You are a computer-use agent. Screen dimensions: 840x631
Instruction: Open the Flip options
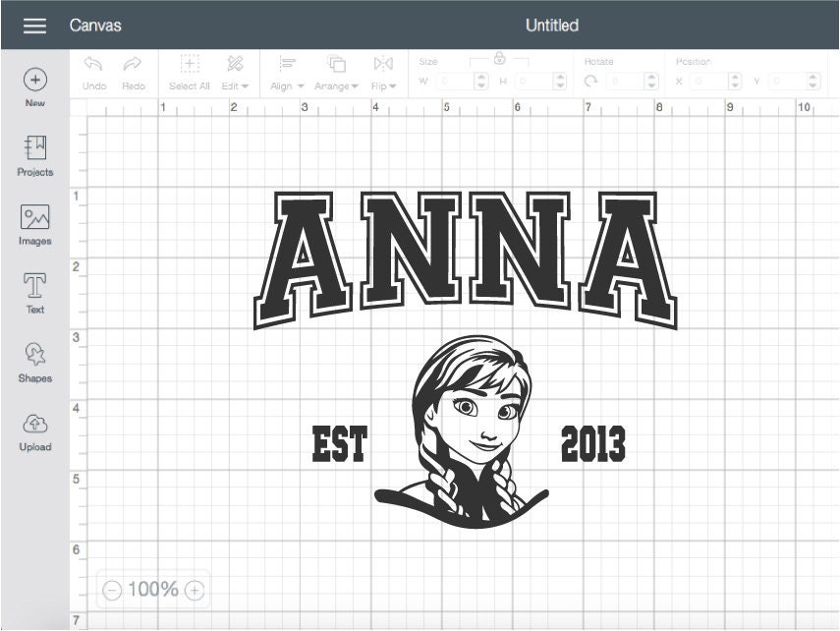(x=382, y=77)
